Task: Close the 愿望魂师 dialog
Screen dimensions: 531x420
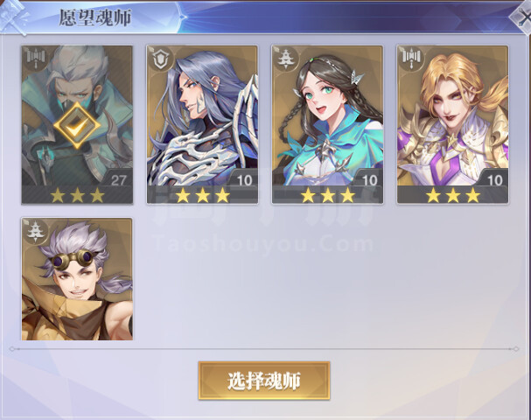Action: pos(522,17)
